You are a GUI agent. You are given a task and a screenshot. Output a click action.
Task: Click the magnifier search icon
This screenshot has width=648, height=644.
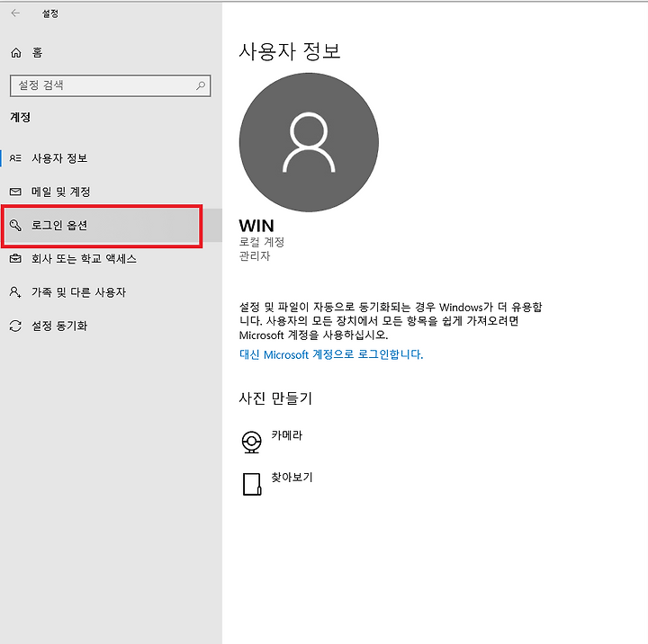(201, 85)
